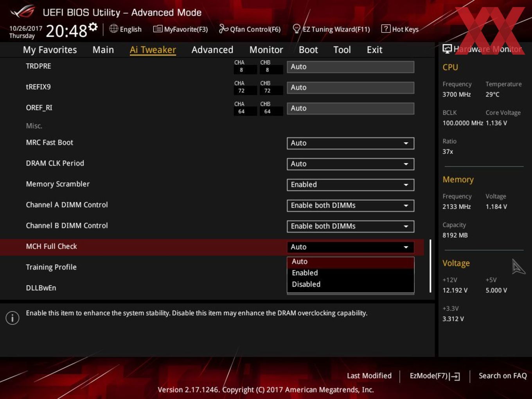The height and width of the screenshot is (399, 532).
Task: Click EzMode(F7) button text
Action: point(428,376)
